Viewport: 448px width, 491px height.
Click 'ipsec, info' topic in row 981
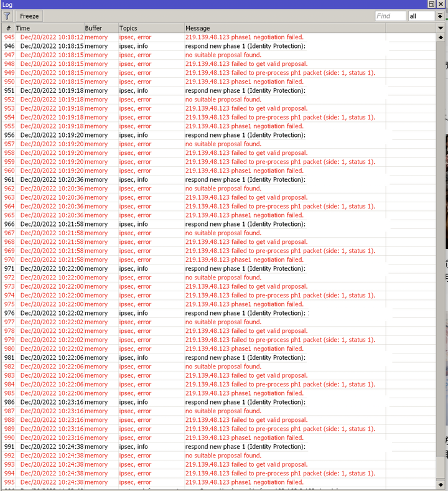click(x=133, y=358)
